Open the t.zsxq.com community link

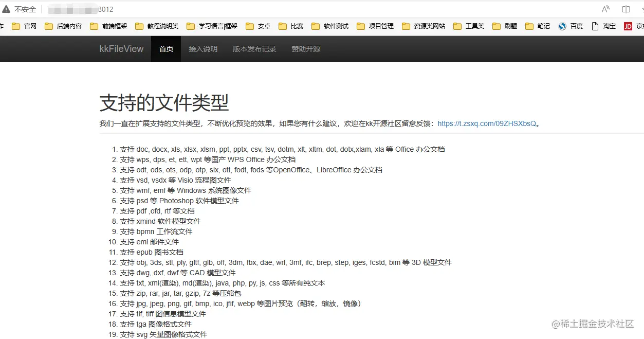(487, 123)
